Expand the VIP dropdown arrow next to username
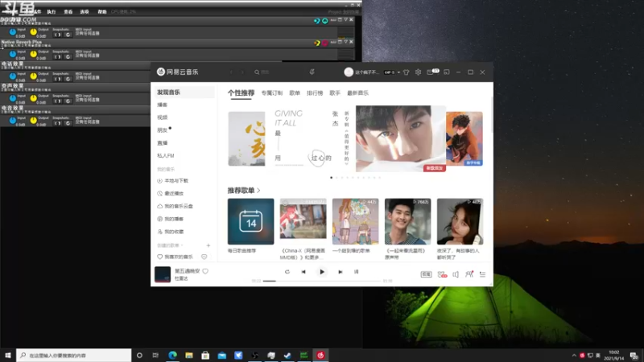 398,72
